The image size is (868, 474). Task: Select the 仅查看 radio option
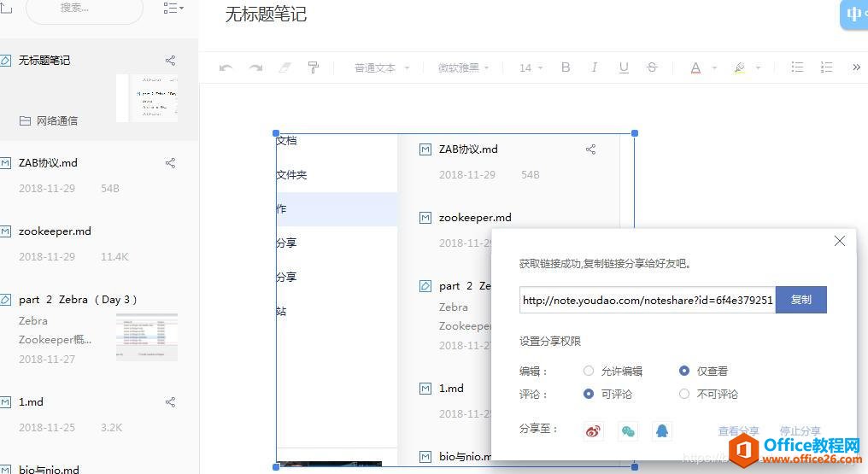[684, 371]
